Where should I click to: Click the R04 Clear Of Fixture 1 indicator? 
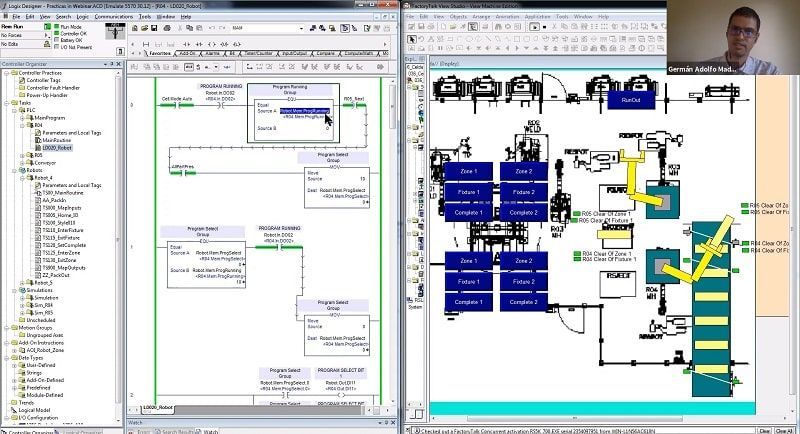pos(577,260)
